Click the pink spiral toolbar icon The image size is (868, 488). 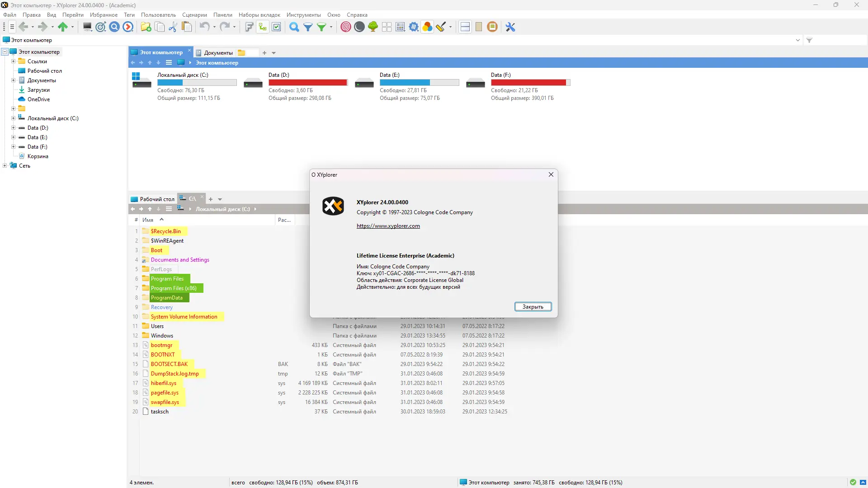coord(345,27)
